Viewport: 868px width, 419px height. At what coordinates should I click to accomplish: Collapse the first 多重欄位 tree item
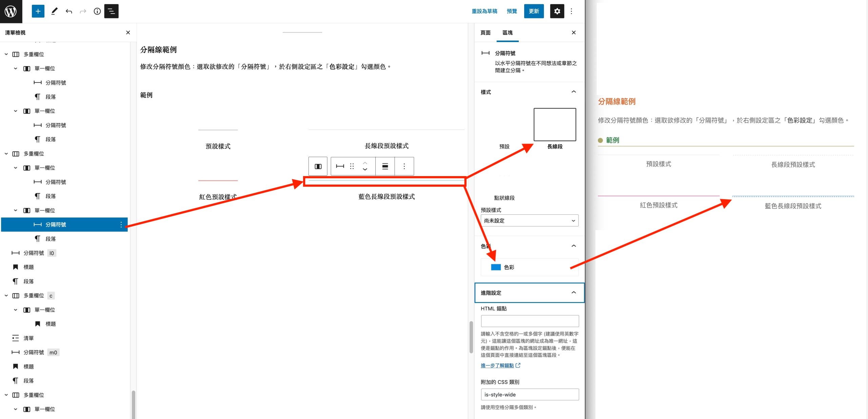6,54
